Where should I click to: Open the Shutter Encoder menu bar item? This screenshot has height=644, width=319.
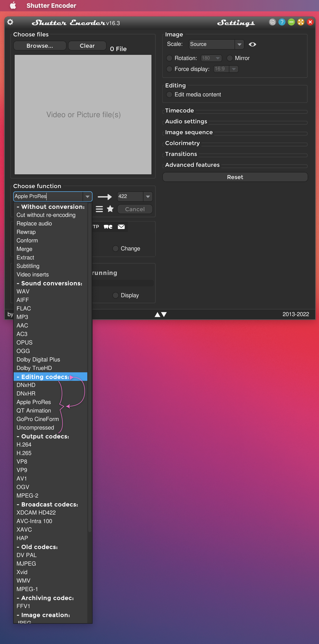coord(51,5)
